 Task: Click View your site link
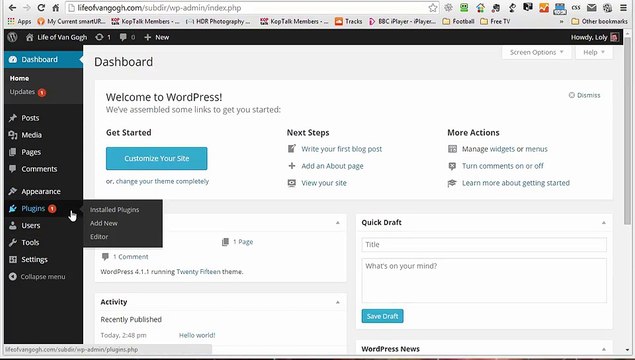[x=324, y=183]
